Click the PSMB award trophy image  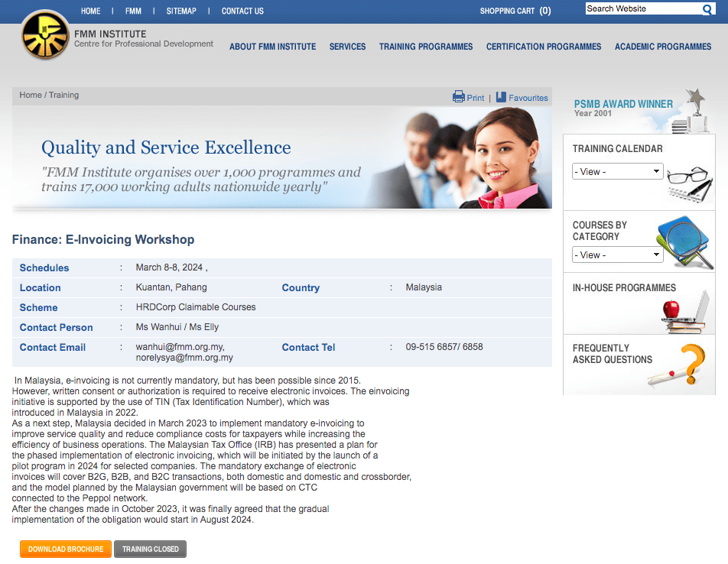[x=691, y=112]
